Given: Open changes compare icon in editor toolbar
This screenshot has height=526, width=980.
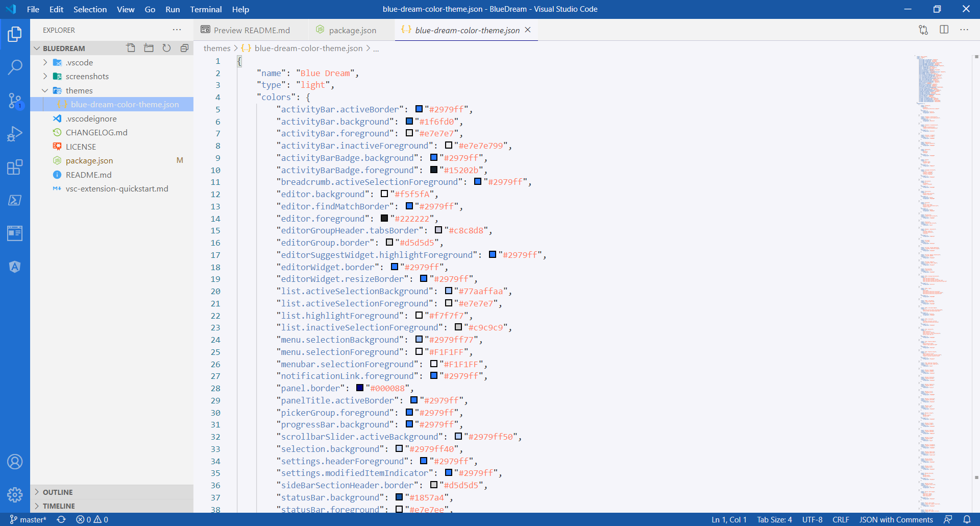Looking at the screenshot, I should tap(923, 30).
